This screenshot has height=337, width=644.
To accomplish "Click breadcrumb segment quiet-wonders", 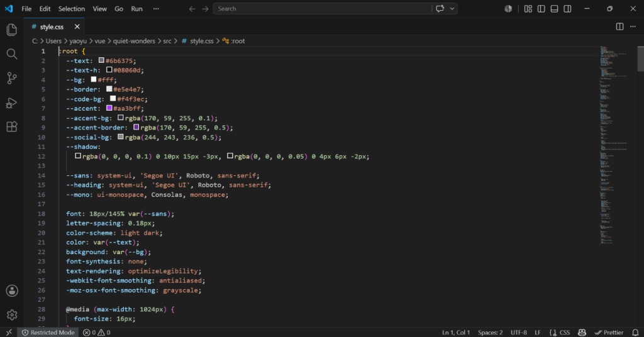I will (134, 41).
